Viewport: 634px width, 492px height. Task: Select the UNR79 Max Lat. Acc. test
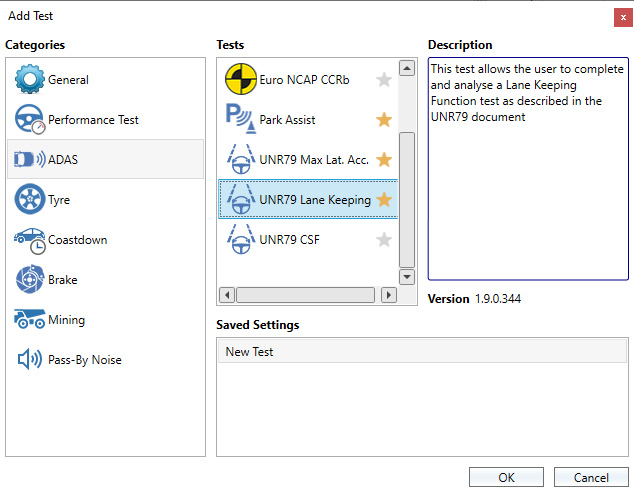click(314, 160)
